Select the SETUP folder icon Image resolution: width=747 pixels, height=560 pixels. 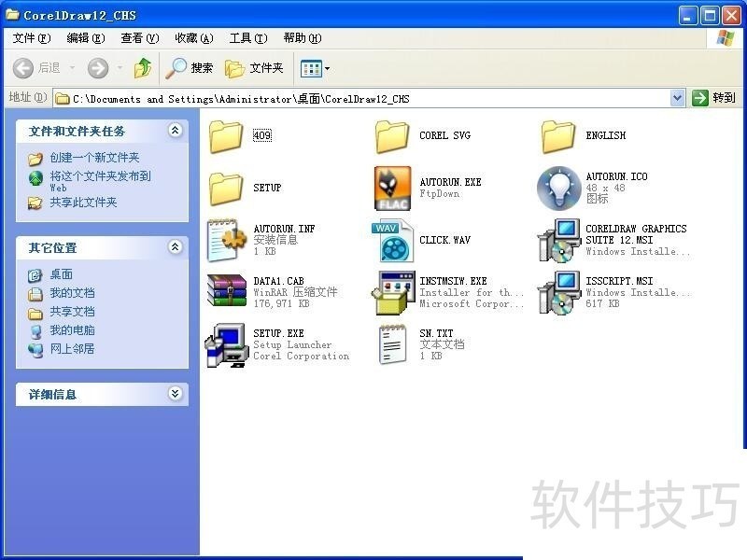click(226, 189)
